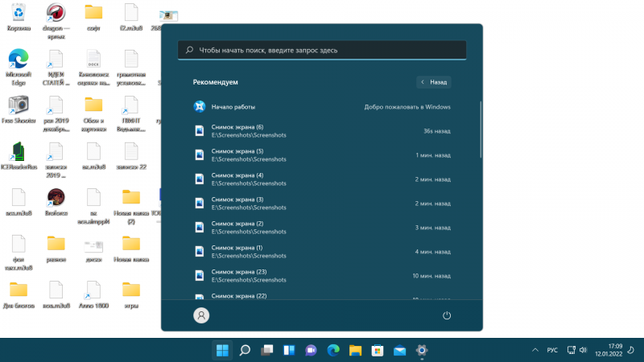Select the Recycle Bin desktop icon
This screenshot has width=644, height=362.
[x=18, y=13]
